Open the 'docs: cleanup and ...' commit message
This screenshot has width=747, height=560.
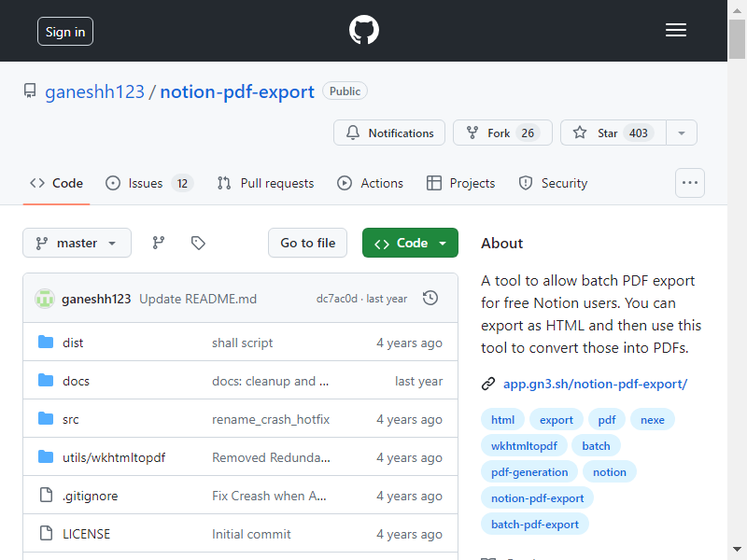coord(270,381)
